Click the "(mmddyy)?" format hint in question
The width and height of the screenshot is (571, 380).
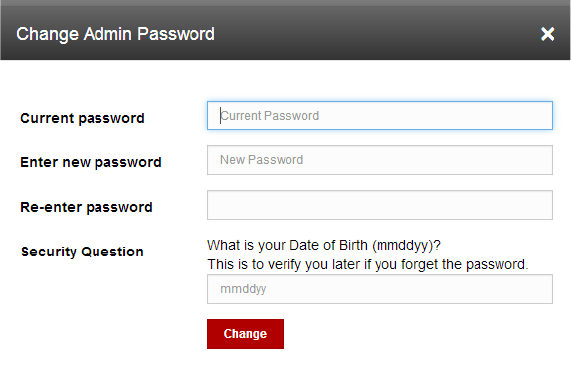coord(406,246)
